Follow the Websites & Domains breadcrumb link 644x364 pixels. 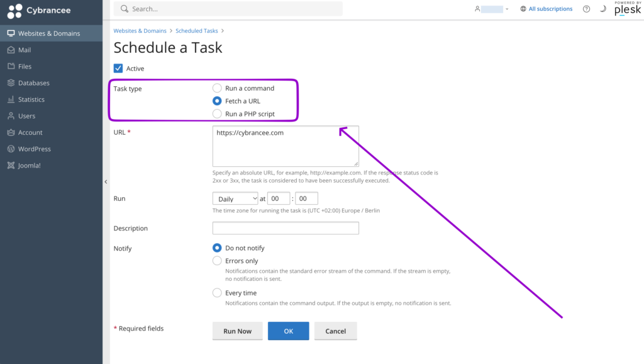pos(140,31)
